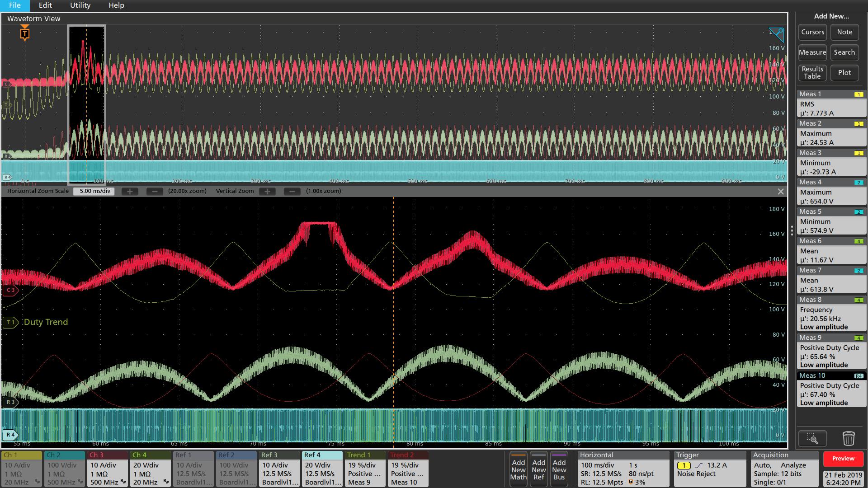Toggle the Trend 1 badge
This screenshot has height=488, width=868.
365,469
